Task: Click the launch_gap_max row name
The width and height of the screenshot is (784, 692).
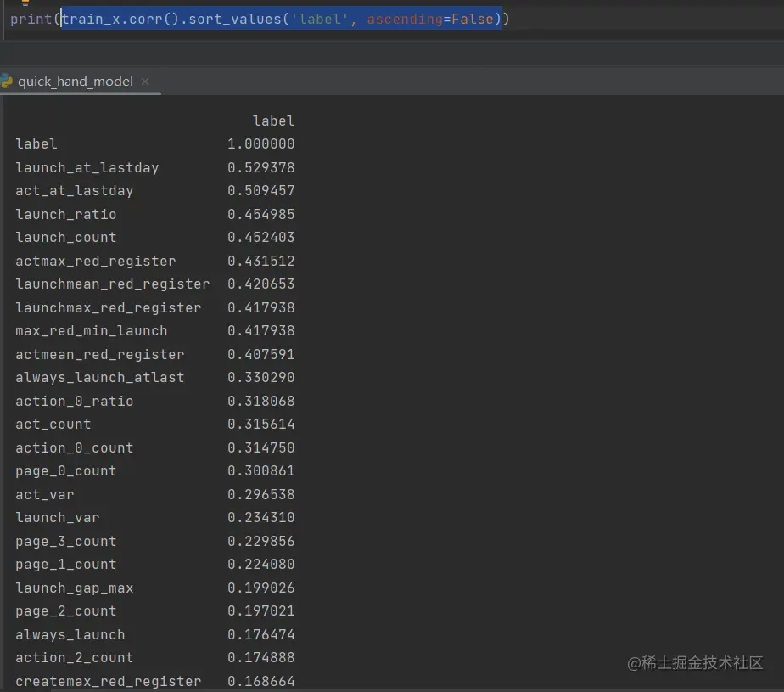Action: tap(75, 588)
